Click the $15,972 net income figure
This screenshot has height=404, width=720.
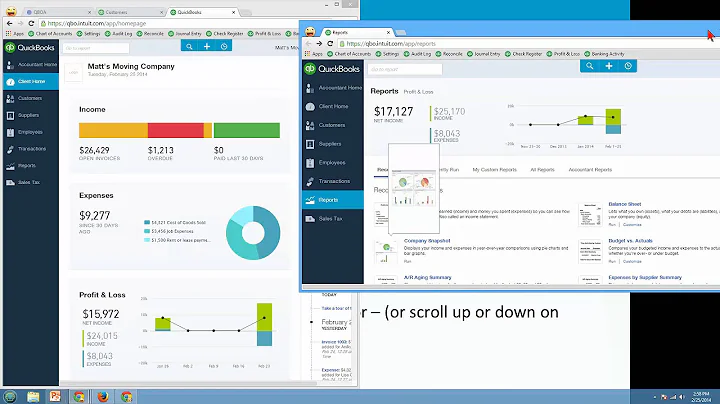click(101, 314)
